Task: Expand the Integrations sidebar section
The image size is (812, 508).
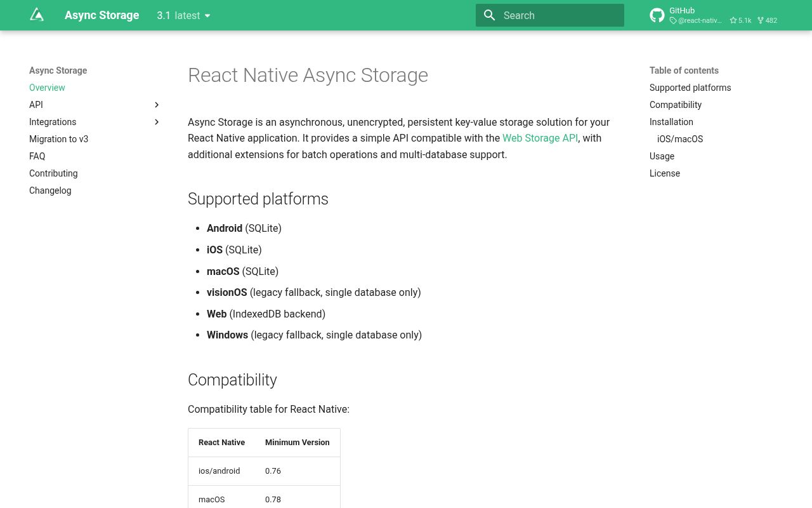Action: (x=157, y=122)
